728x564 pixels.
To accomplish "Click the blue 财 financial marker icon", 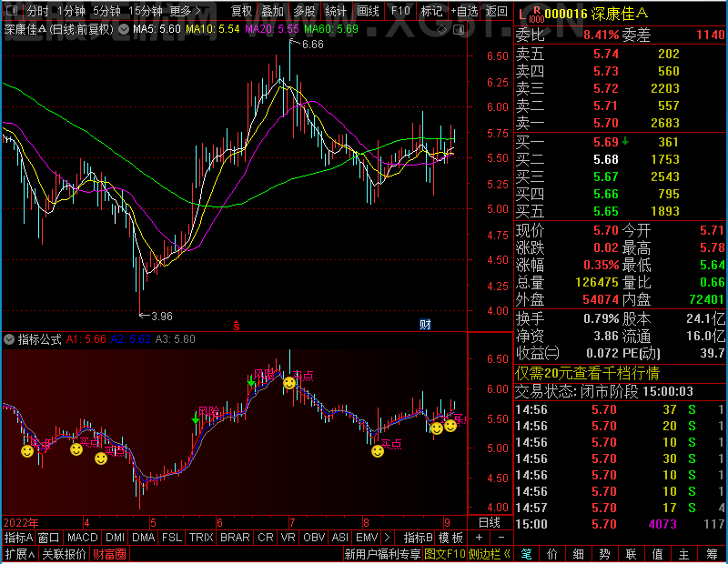I will click(425, 325).
